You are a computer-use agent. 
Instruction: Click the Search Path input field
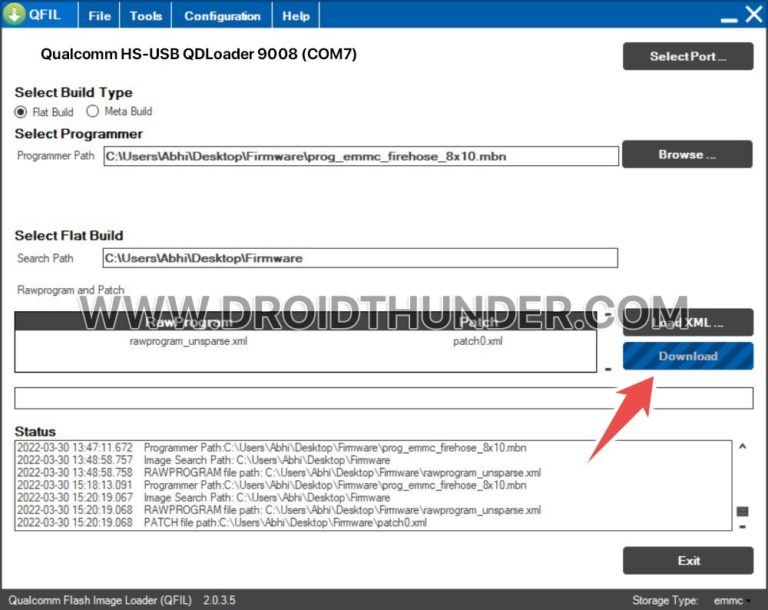click(360, 258)
